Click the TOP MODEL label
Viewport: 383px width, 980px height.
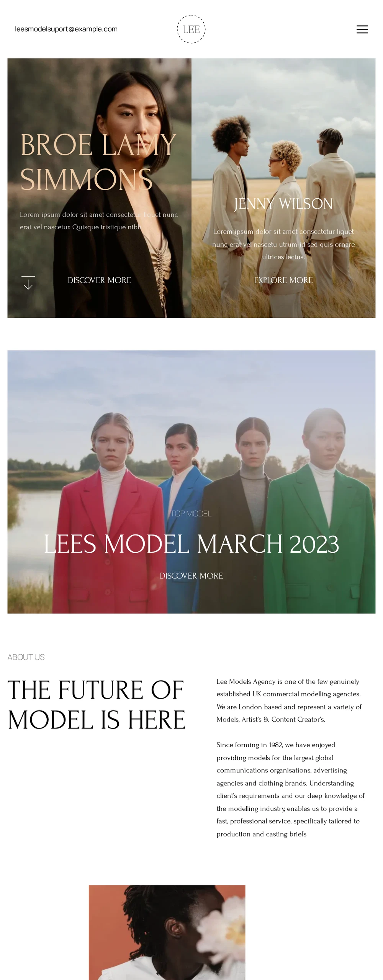click(191, 513)
